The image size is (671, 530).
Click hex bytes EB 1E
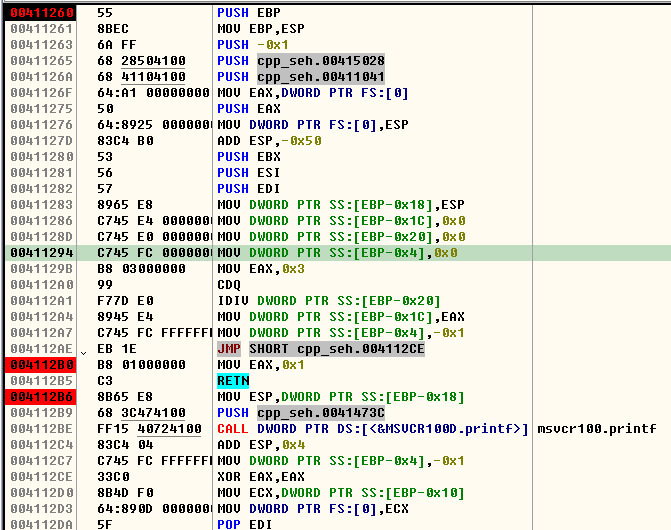tap(117, 349)
